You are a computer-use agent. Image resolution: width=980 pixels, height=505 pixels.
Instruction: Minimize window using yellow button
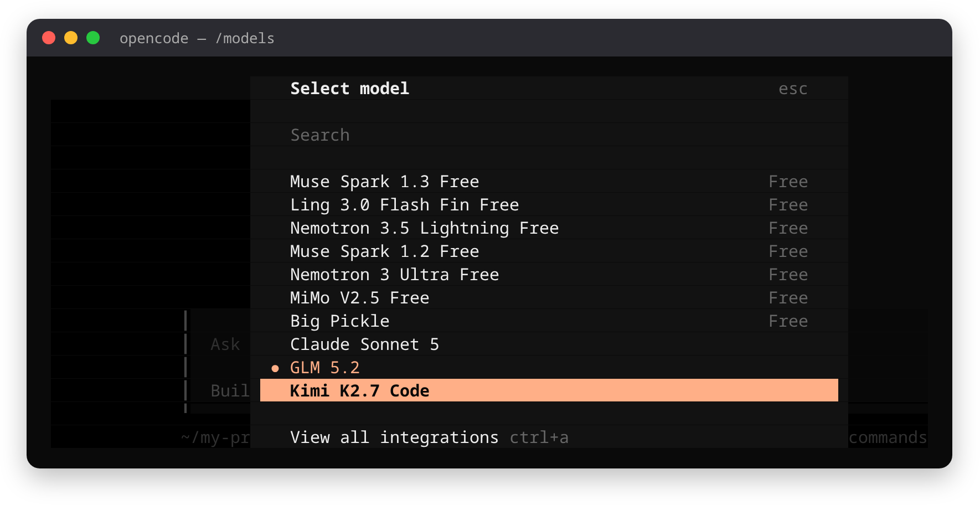[71, 38]
